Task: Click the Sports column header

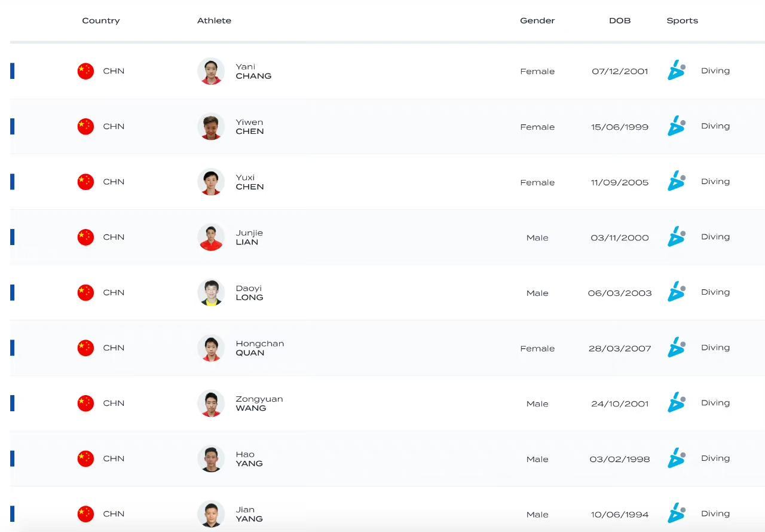Action: tap(682, 20)
